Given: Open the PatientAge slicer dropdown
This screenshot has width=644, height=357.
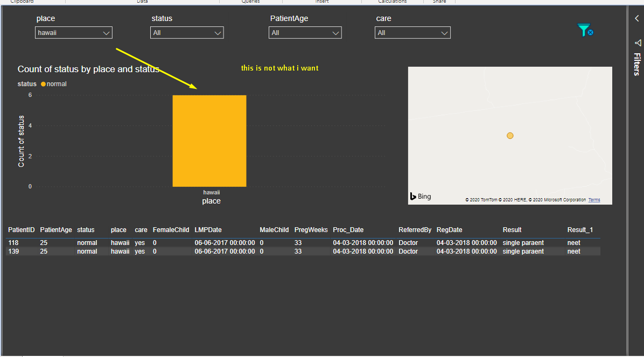Looking at the screenshot, I should (x=305, y=33).
